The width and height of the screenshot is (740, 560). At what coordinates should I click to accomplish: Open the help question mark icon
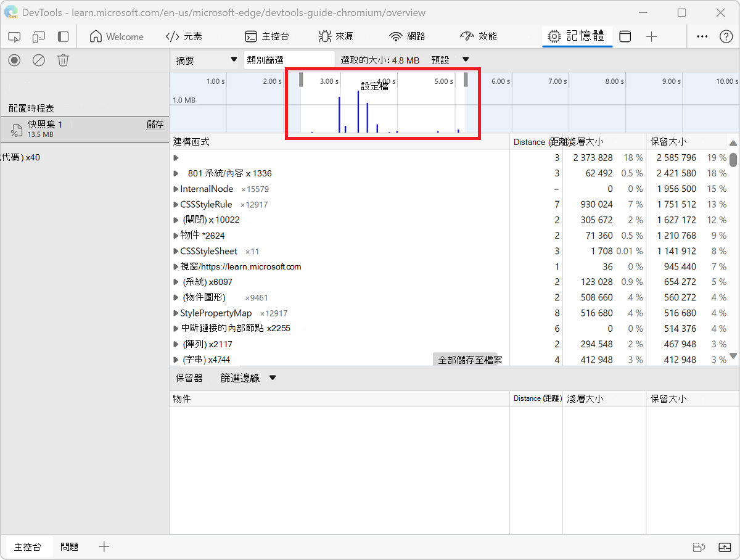pyautogui.click(x=726, y=37)
